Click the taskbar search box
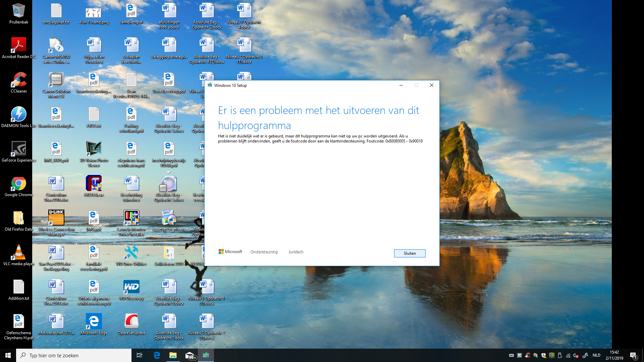This screenshot has width=644, height=362. (x=74, y=355)
